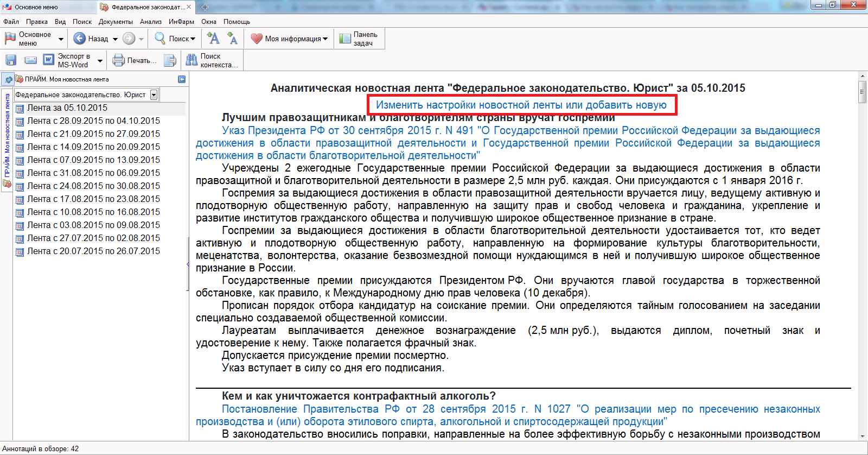Open Поиск контекста binoculars search
868x455 pixels.
(x=212, y=60)
